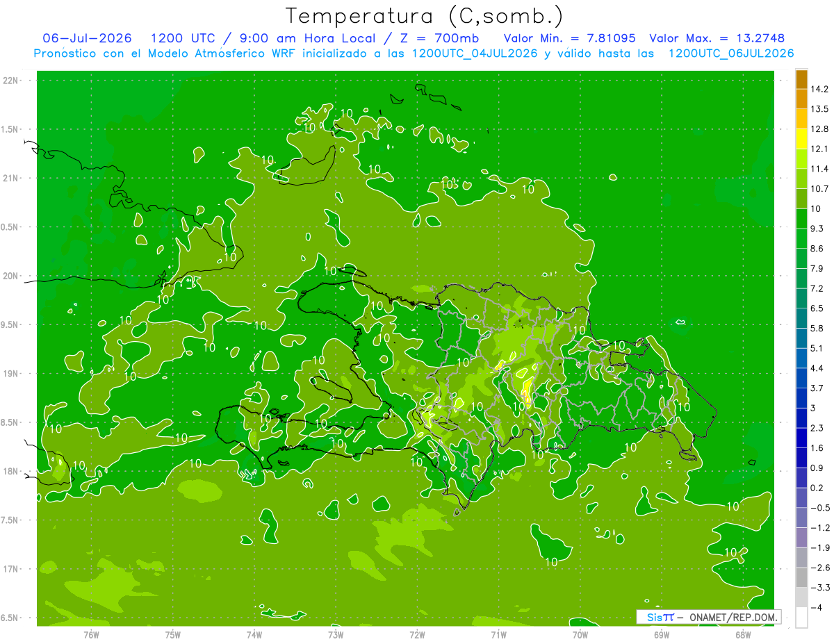Screen dimensions: 834x644
Task: Pick the white legend swatch below -4
Action: click(801, 618)
